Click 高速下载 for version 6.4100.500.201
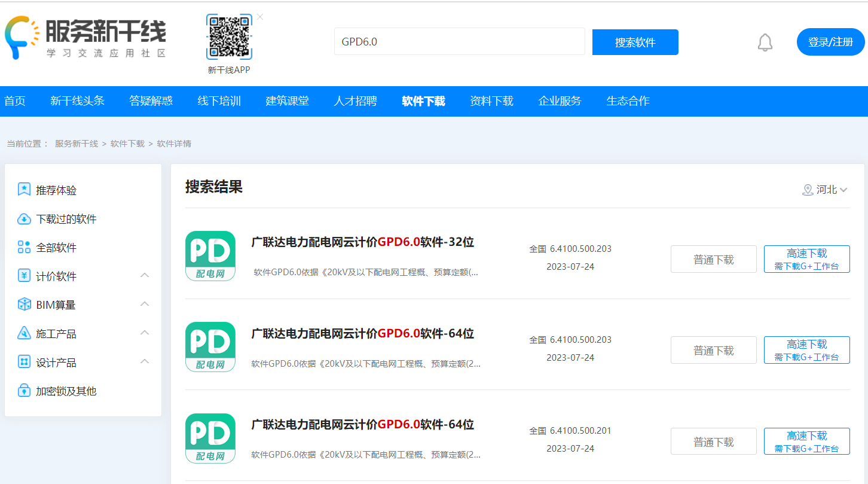This screenshot has width=868, height=484. 807,442
